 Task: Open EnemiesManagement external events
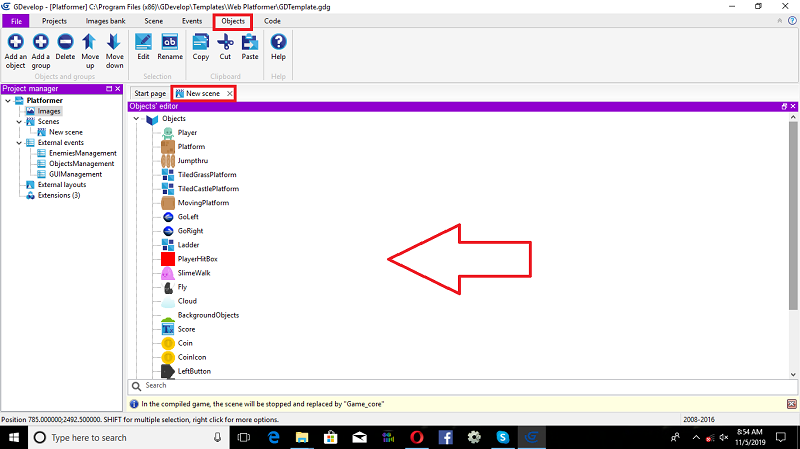point(83,153)
